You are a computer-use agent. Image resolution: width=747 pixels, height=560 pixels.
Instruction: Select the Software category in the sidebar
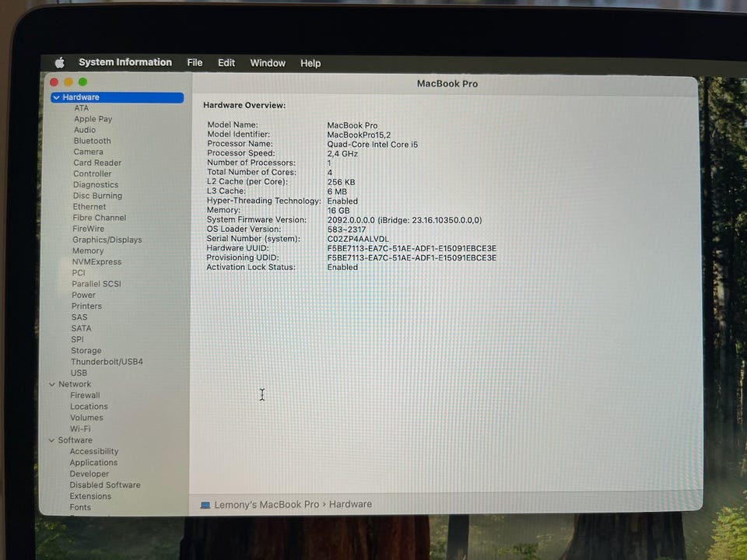point(75,440)
